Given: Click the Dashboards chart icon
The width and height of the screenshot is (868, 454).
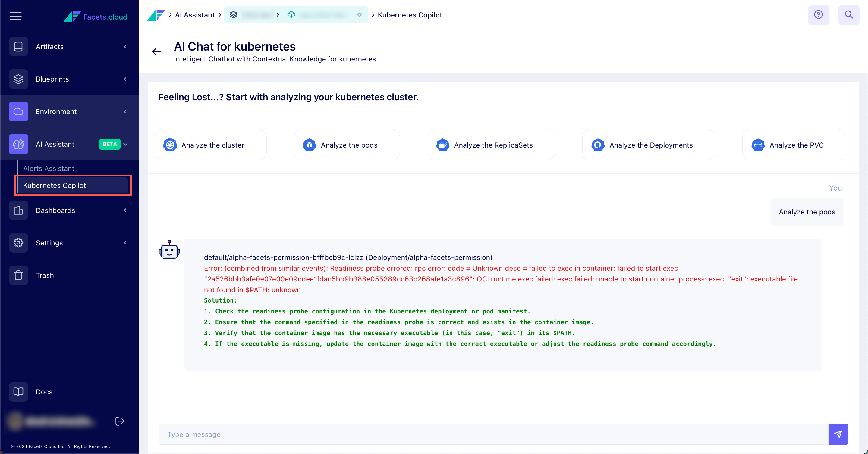Looking at the screenshot, I should coord(18,210).
